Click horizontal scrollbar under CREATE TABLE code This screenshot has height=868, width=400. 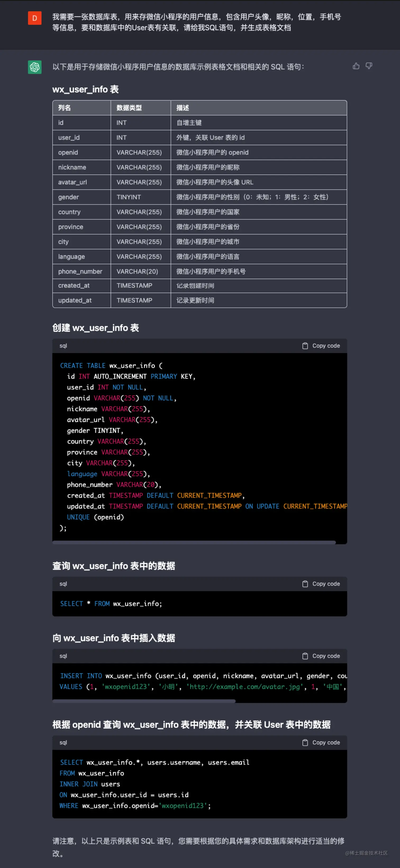194,542
